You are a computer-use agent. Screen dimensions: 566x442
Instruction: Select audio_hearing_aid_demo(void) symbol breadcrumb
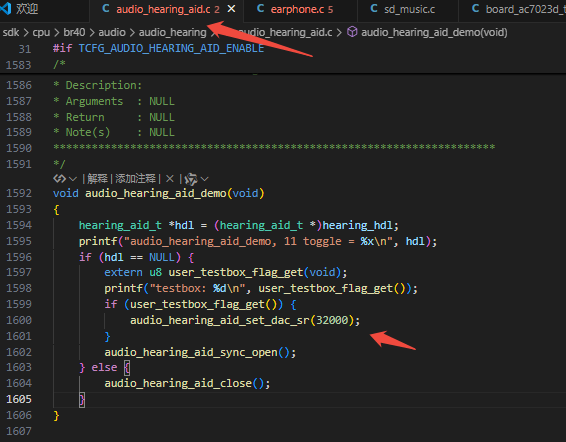tap(434, 32)
